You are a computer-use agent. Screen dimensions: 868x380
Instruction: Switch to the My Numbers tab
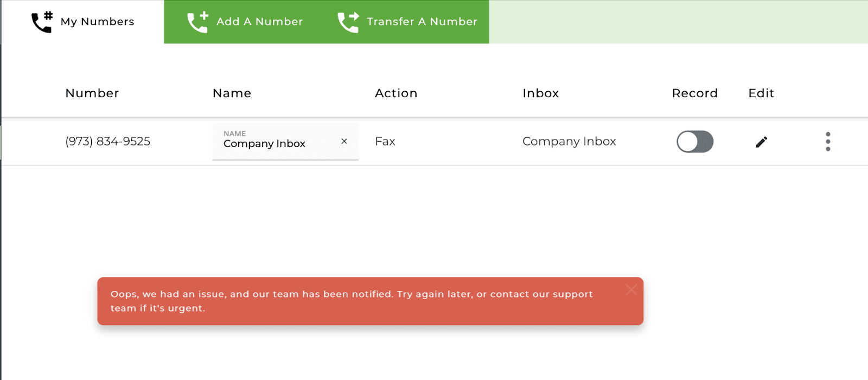(82, 22)
